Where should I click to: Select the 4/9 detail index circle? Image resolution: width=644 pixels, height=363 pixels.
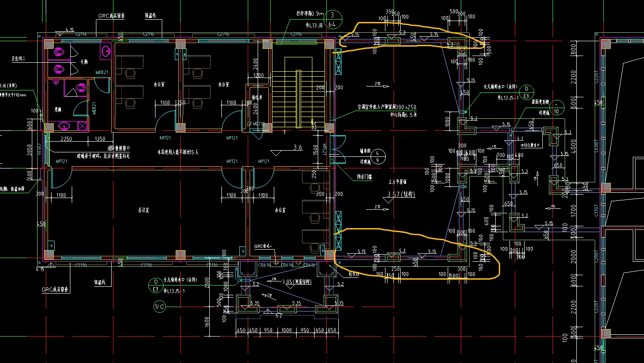pos(378,156)
